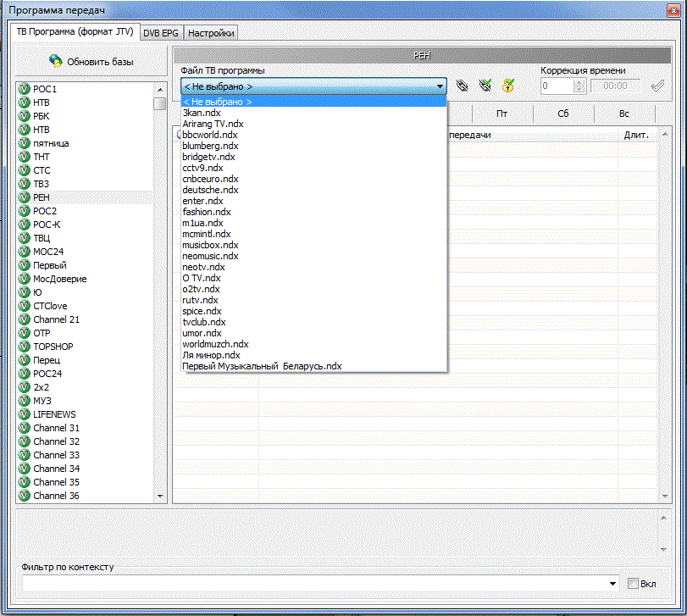Image resolution: width=687 pixels, height=616 pixels.
Task: Click the green V icon beside РОС1
Action: point(24,89)
